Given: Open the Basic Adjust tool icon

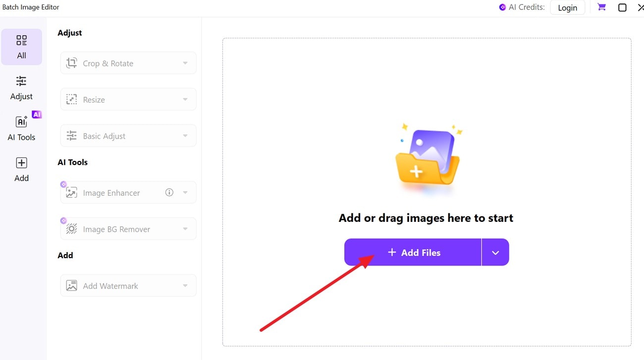Looking at the screenshot, I should coord(71,135).
